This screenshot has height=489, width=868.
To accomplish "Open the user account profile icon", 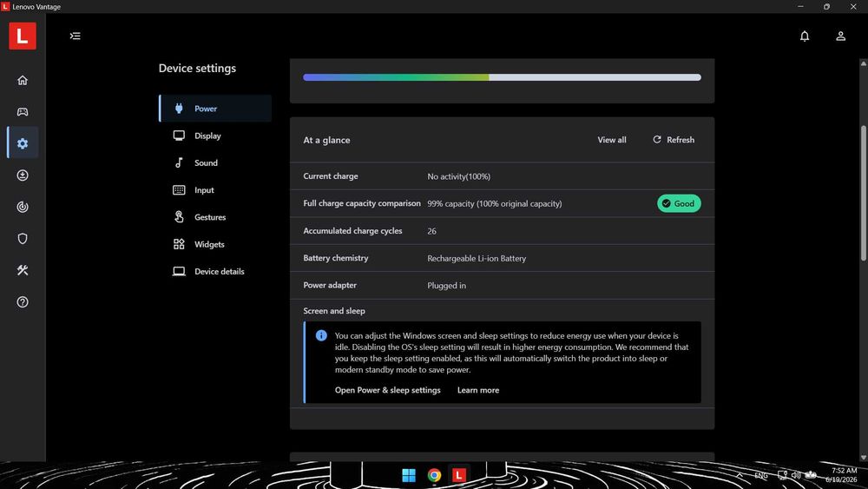I will click(x=840, y=36).
